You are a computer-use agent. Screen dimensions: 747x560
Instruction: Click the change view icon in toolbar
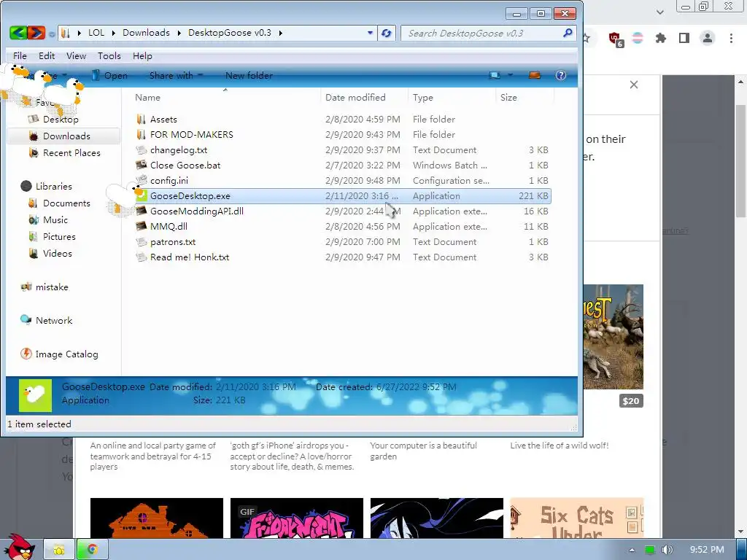(495, 75)
